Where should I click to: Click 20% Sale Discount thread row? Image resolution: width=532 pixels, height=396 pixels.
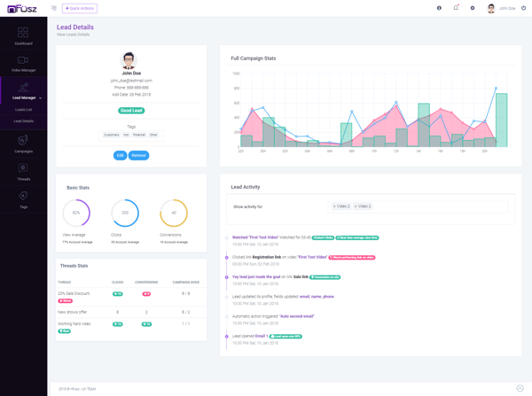click(131, 297)
